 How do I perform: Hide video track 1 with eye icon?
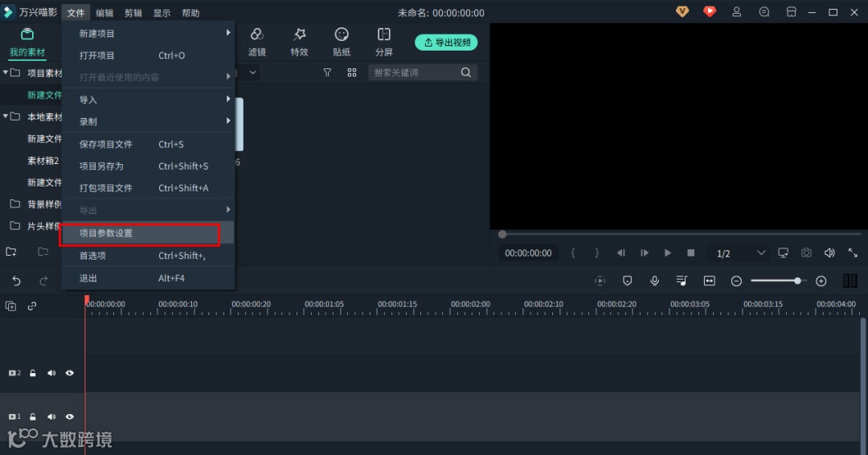tap(70, 416)
